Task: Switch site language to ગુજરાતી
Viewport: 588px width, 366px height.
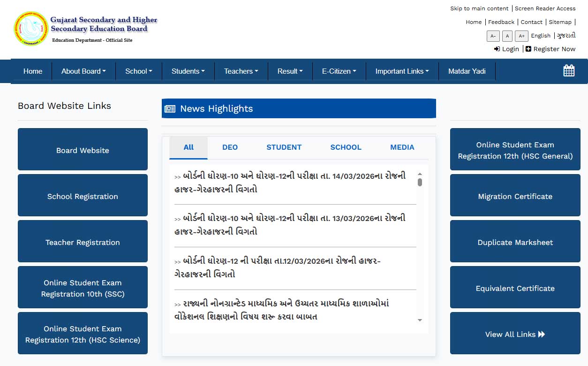Action: point(566,36)
